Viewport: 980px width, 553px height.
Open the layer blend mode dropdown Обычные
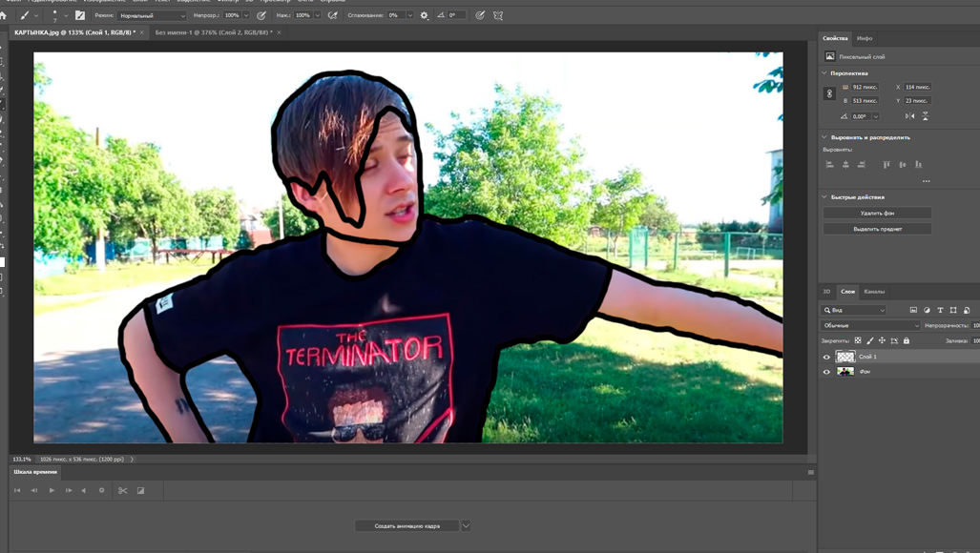tap(871, 325)
